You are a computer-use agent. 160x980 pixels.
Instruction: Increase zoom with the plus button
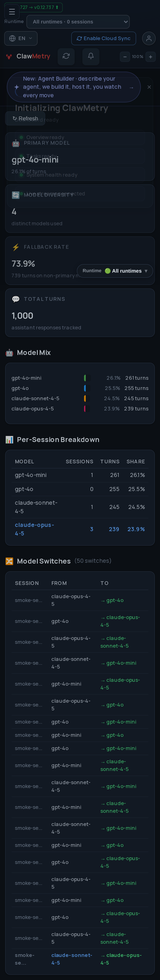tap(150, 57)
